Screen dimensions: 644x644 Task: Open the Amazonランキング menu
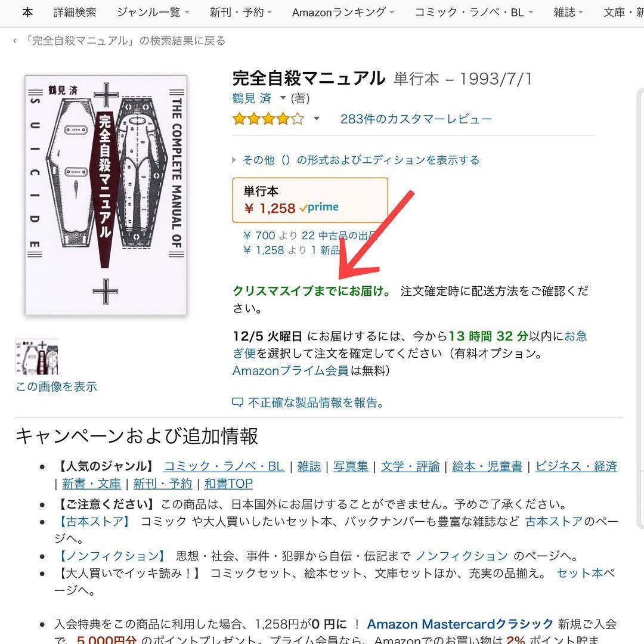point(343,13)
